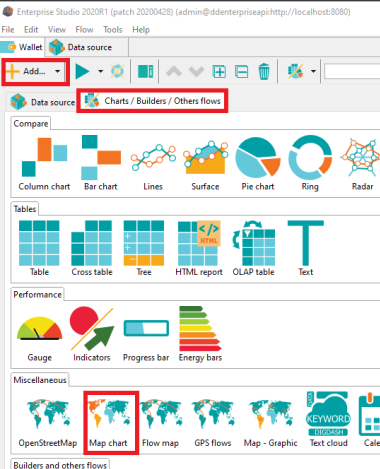Choose the Indicators icon
This screenshot has height=469, width=380.
pyautogui.click(x=92, y=328)
